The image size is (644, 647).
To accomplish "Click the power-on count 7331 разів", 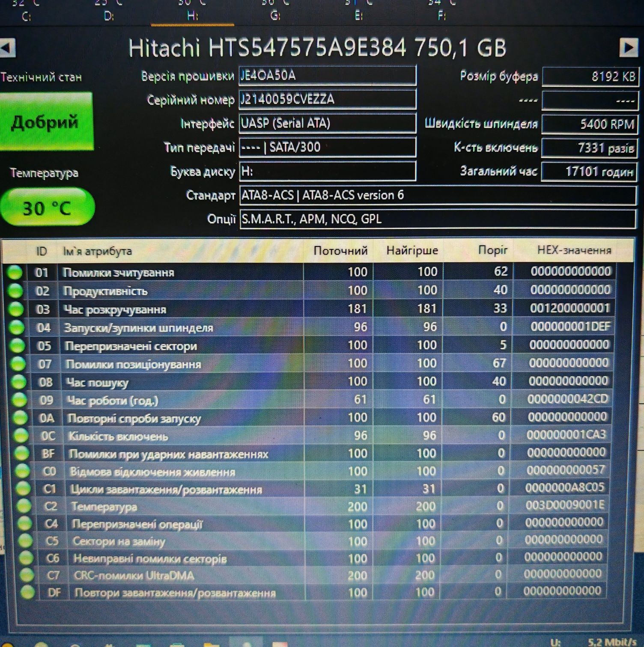I will (x=589, y=148).
